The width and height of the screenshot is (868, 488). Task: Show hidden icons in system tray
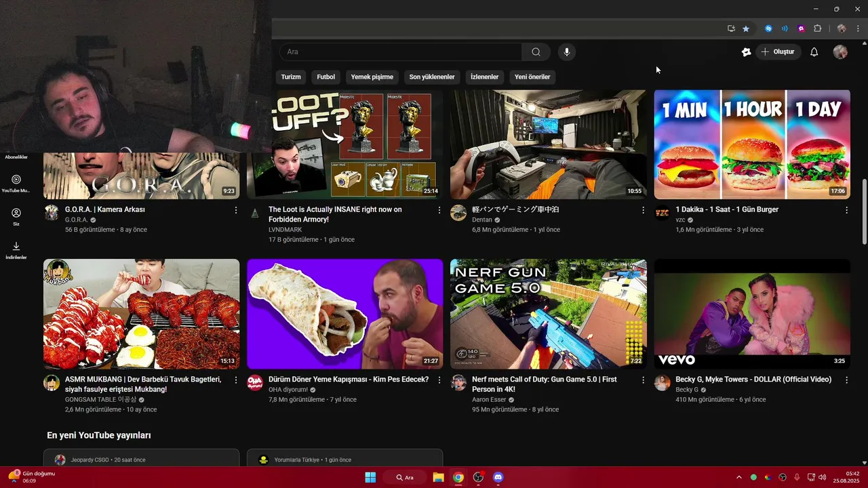738,477
